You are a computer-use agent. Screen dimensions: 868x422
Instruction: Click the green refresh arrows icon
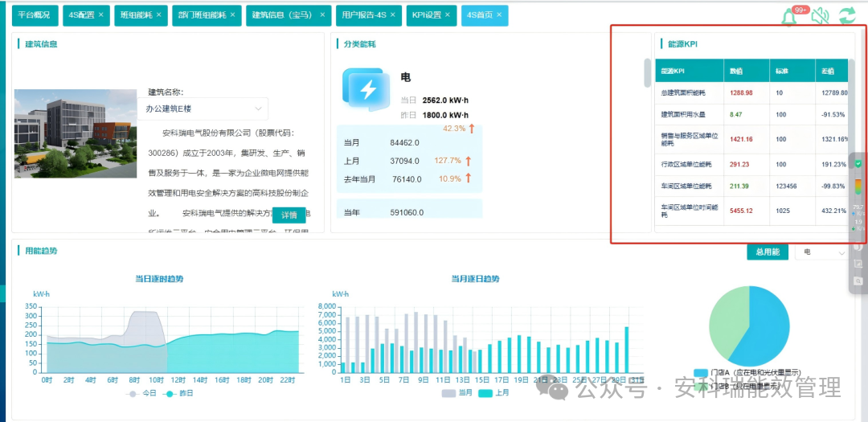(847, 15)
